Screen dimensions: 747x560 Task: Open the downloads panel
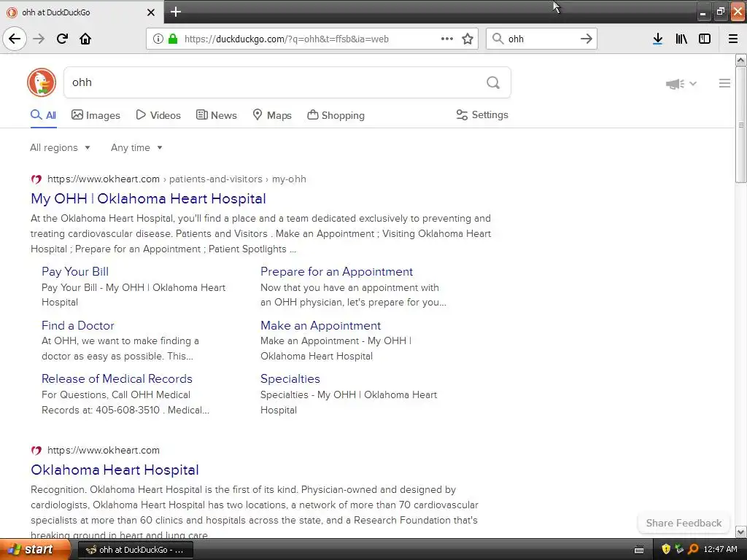point(657,39)
